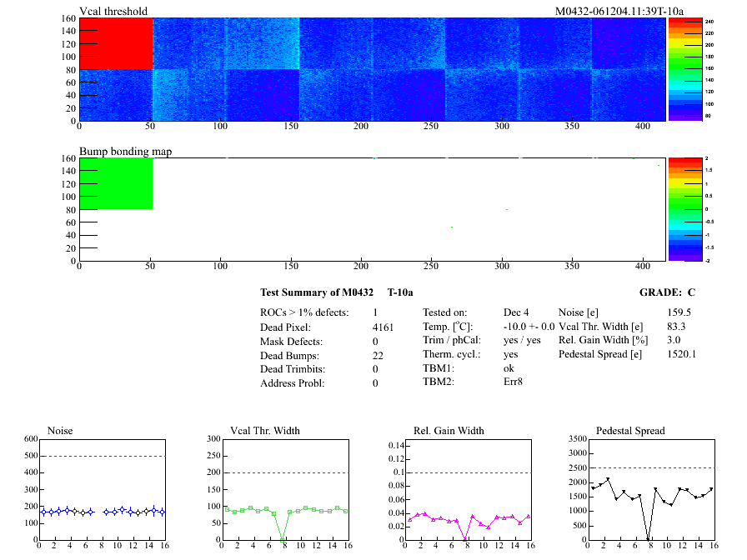Select the "T-10a" text in summary heading

(400, 292)
